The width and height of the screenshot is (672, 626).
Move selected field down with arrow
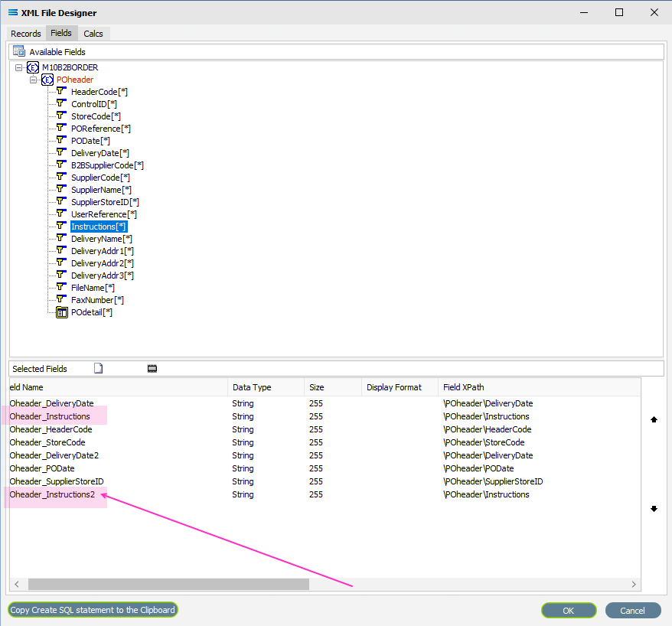tap(654, 509)
